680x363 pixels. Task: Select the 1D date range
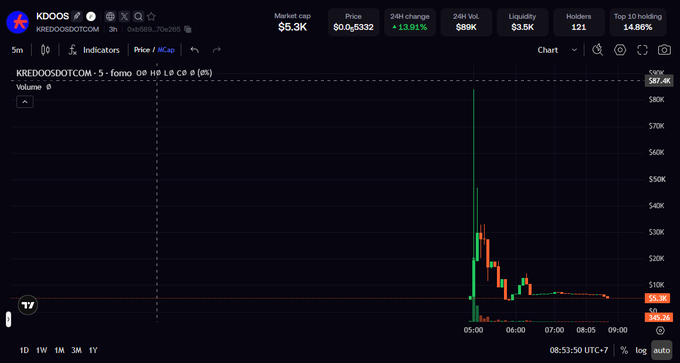pyautogui.click(x=24, y=350)
